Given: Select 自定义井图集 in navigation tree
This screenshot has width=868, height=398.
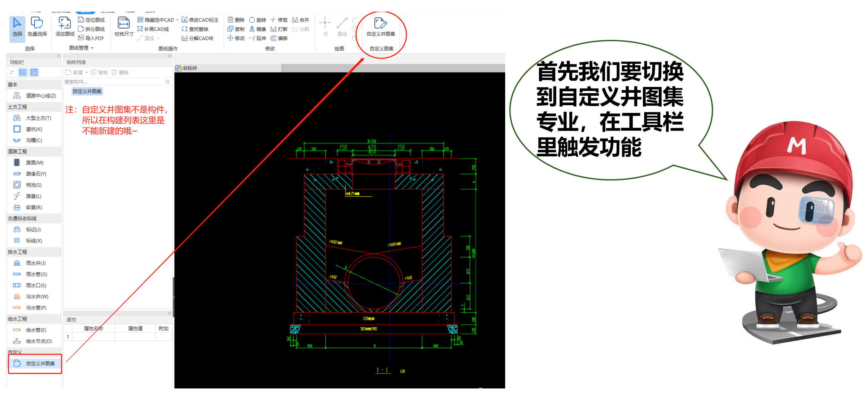Looking at the screenshot, I should coord(35,363).
